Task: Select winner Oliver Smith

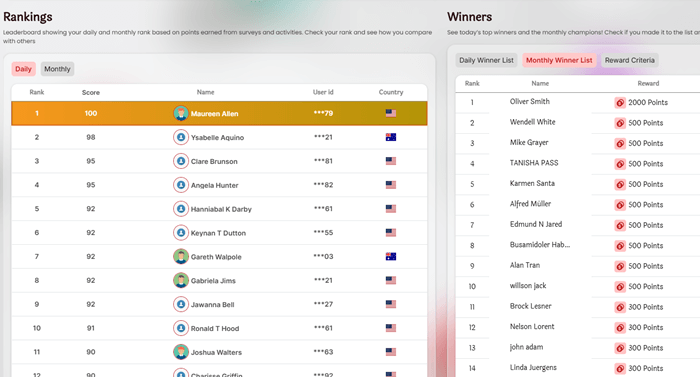Action: 530,101
